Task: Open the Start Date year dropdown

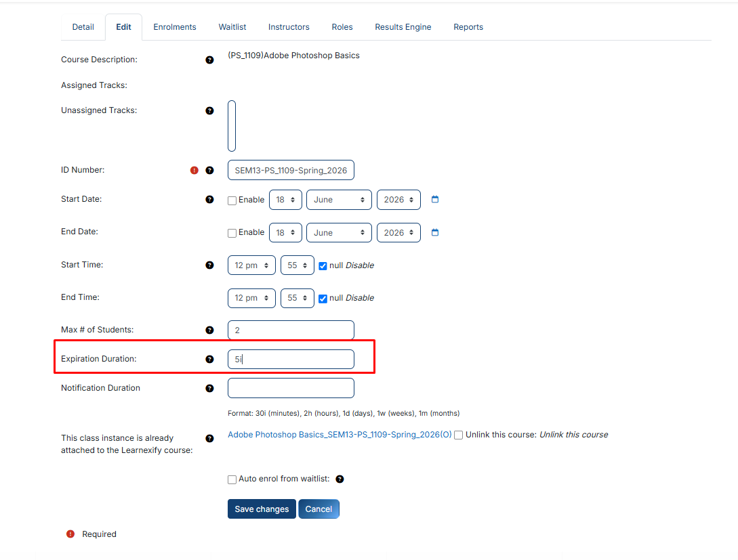Action: [398, 200]
